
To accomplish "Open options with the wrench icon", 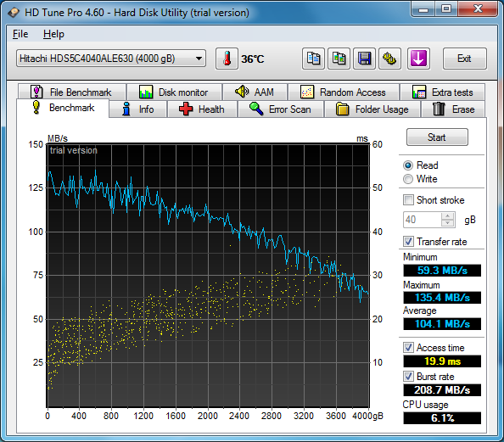I will [389, 59].
